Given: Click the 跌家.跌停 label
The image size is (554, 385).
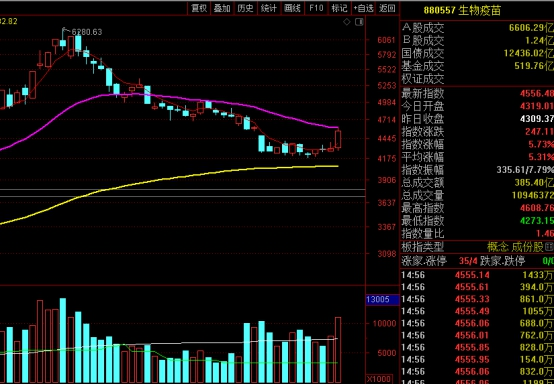Looking at the screenshot, I should click(x=502, y=261).
